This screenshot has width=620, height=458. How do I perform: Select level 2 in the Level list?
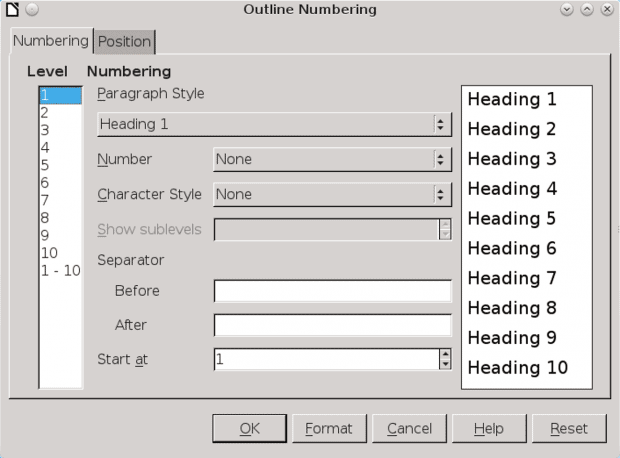[x=61, y=113]
